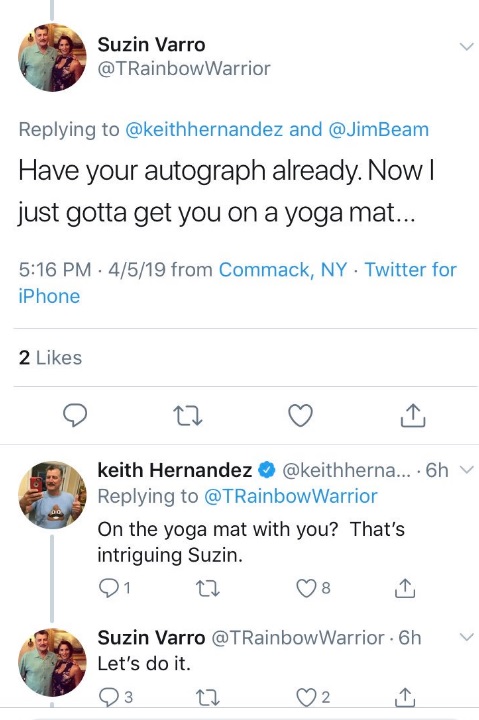
Task: Retweet keith Hernandez's reply
Action: click(207, 588)
